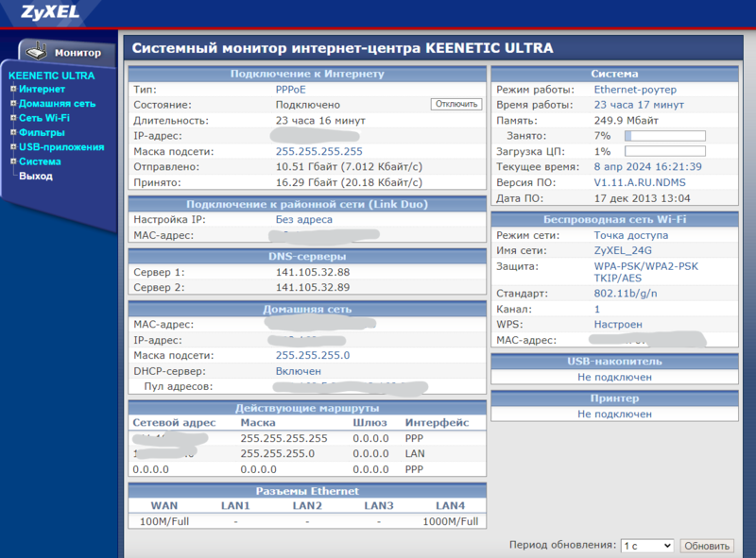The width and height of the screenshot is (756, 558).
Task: Click the Беспроводная сеть Wi-Fi panel header
Action: (x=615, y=219)
